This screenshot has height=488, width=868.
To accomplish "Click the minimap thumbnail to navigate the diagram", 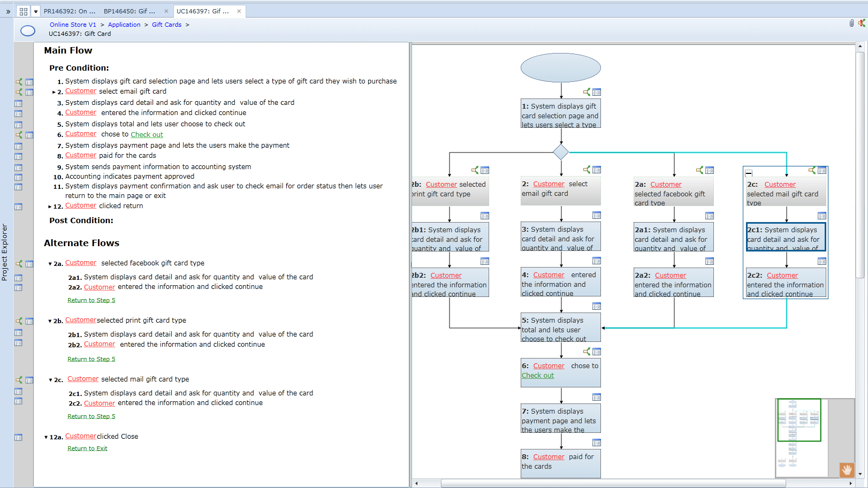I will [x=799, y=421].
